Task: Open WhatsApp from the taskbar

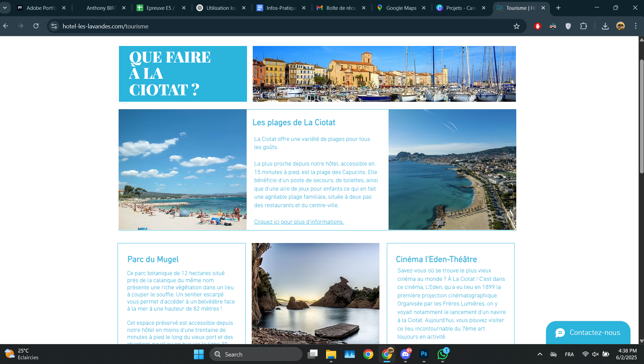Action: coord(443,354)
